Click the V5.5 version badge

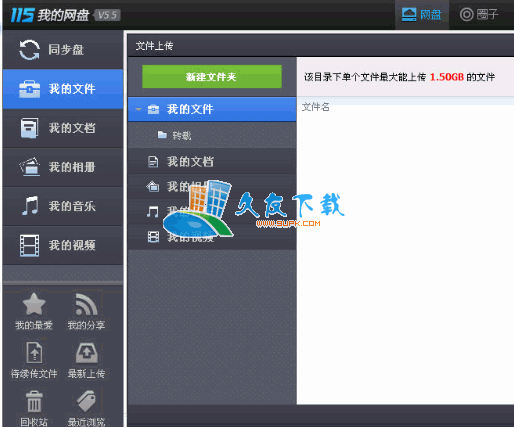pos(107,15)
